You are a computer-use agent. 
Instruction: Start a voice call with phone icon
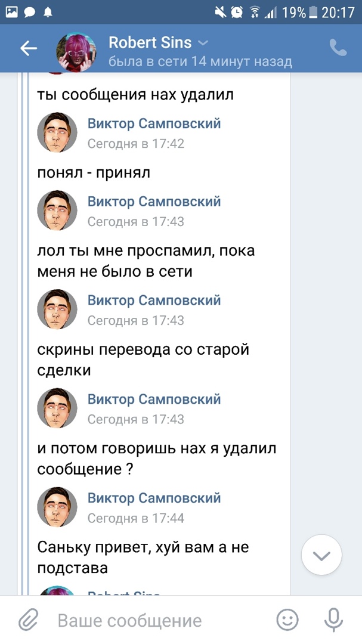[338, 48]
